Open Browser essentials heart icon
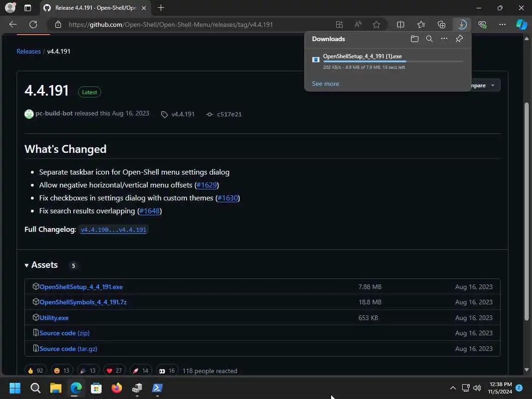 click(x=482, y=24)
